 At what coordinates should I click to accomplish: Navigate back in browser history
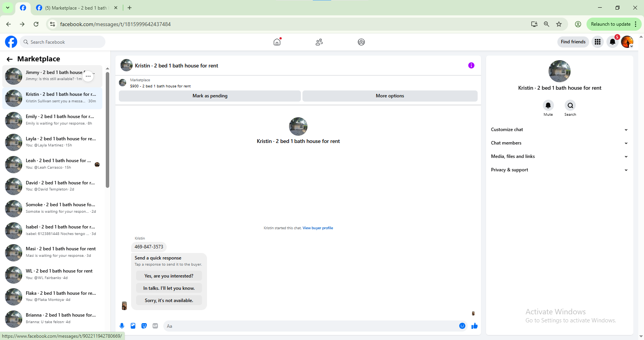coord(8,24)
